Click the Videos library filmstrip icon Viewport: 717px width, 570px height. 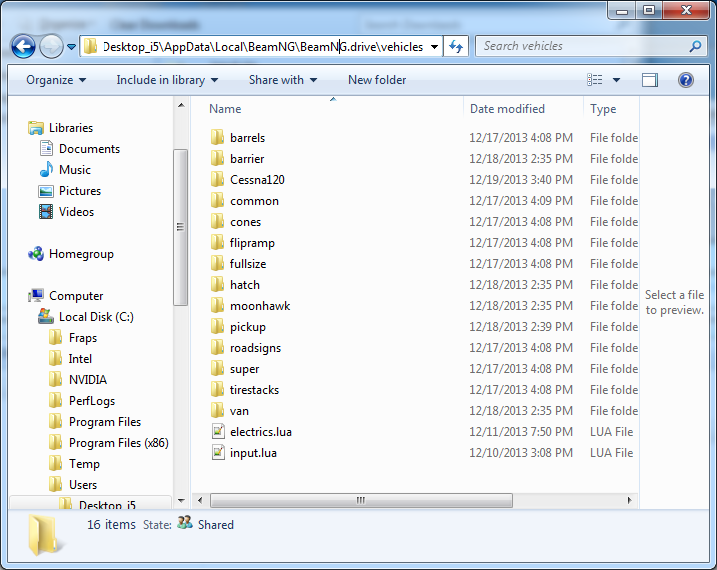tap(46, 212)
